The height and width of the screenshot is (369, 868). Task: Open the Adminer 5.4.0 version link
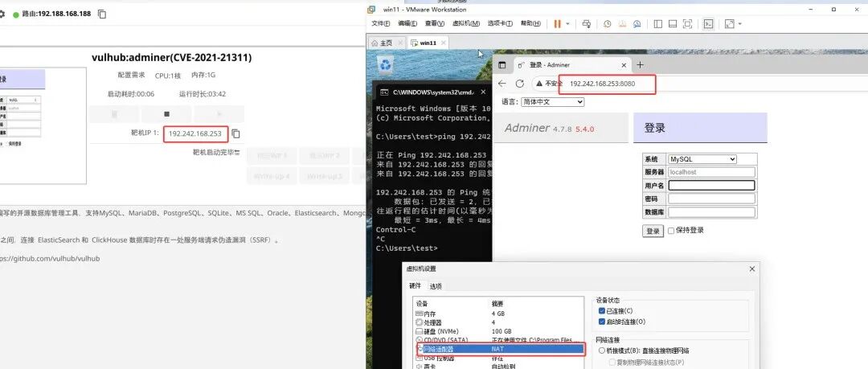point(584,129)
